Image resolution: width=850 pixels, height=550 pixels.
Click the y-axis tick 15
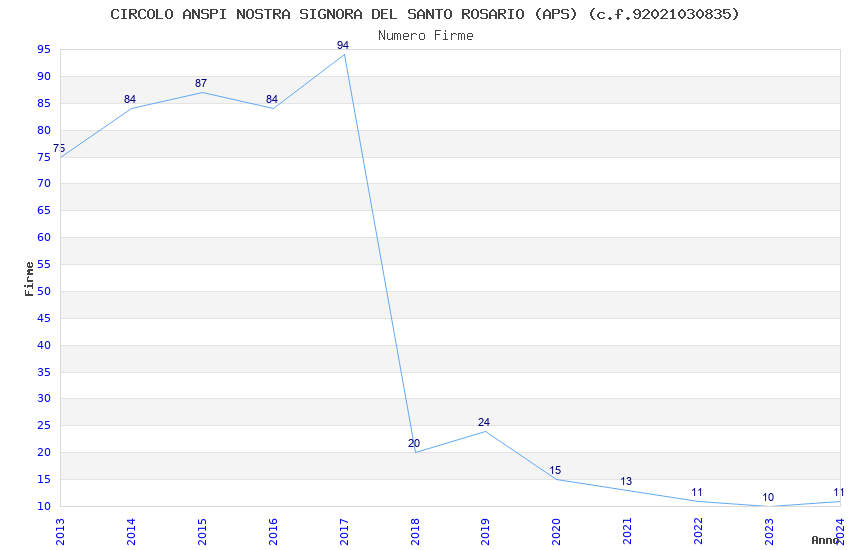(x=44, y=480)
